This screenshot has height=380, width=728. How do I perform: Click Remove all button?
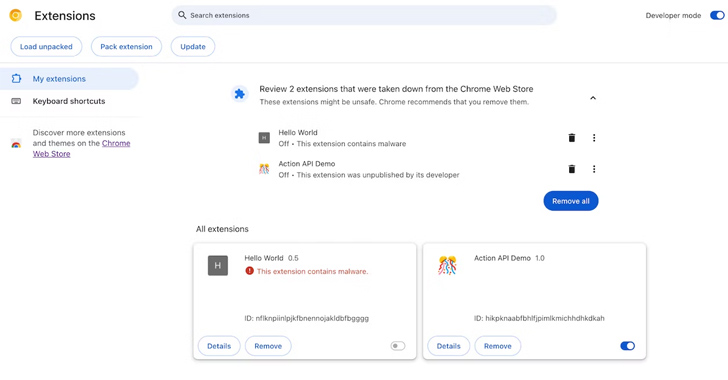point(571,201)
